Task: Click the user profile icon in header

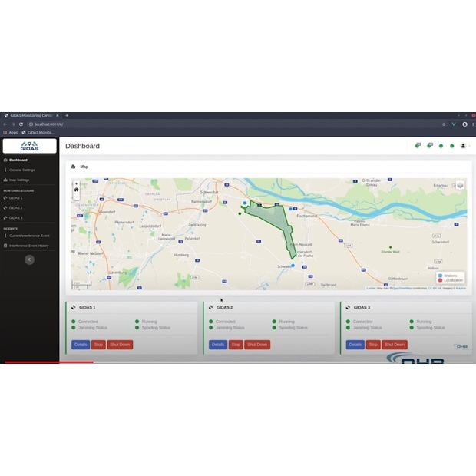Action: pyautogui.click(x=463, y=145)
